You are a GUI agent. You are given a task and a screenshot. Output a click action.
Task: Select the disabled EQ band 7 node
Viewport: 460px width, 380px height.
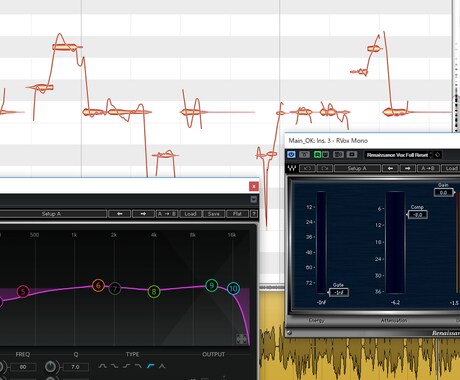coord(115,289)
